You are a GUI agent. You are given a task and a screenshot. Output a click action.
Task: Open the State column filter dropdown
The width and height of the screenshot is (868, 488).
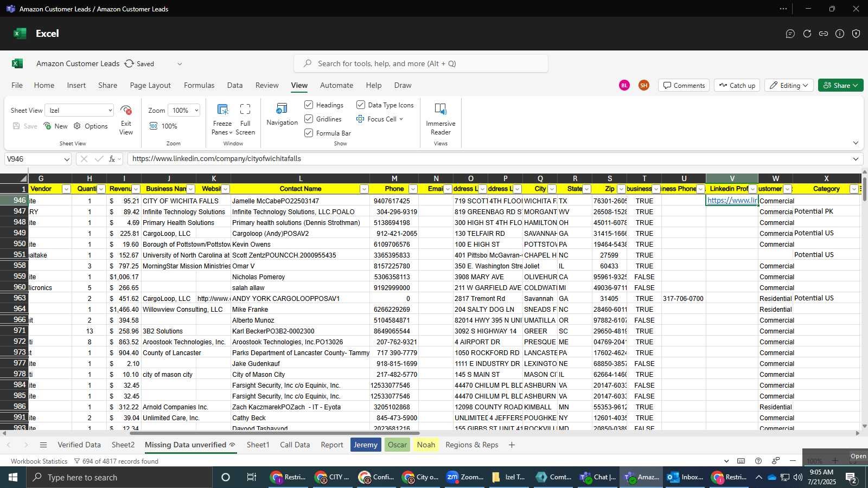[x=586, y=189]
